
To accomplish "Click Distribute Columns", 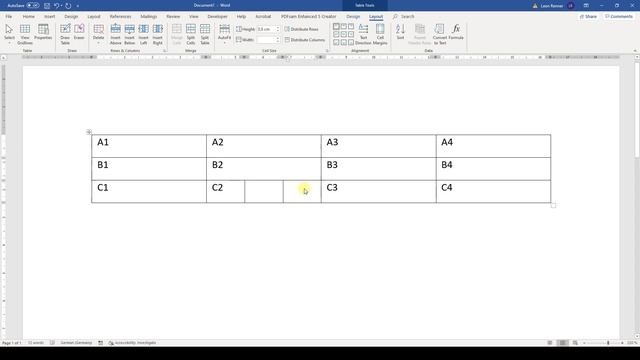I will click(305, 40).
